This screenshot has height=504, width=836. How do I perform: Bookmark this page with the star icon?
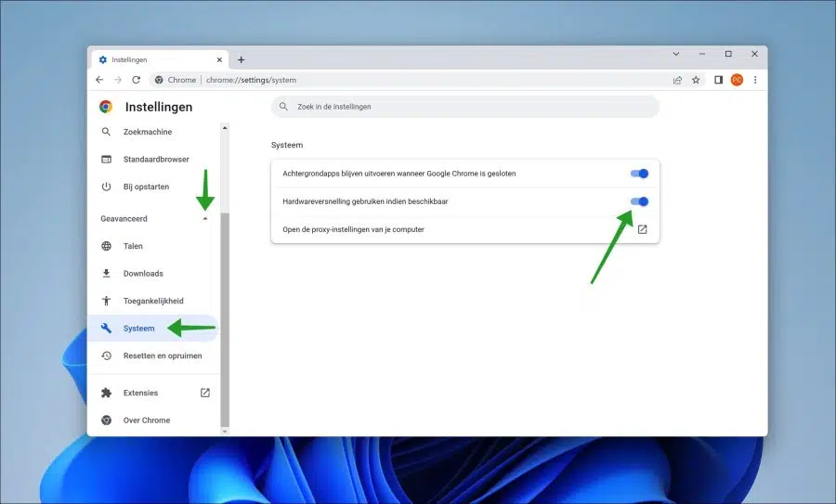[x=696, y=80]
